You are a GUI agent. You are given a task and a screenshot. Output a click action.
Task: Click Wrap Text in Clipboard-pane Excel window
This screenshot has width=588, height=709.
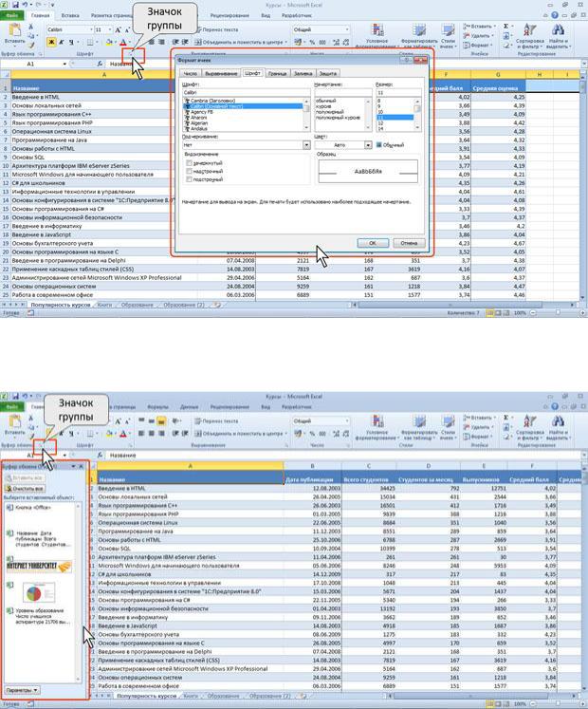tap(216, 421)
